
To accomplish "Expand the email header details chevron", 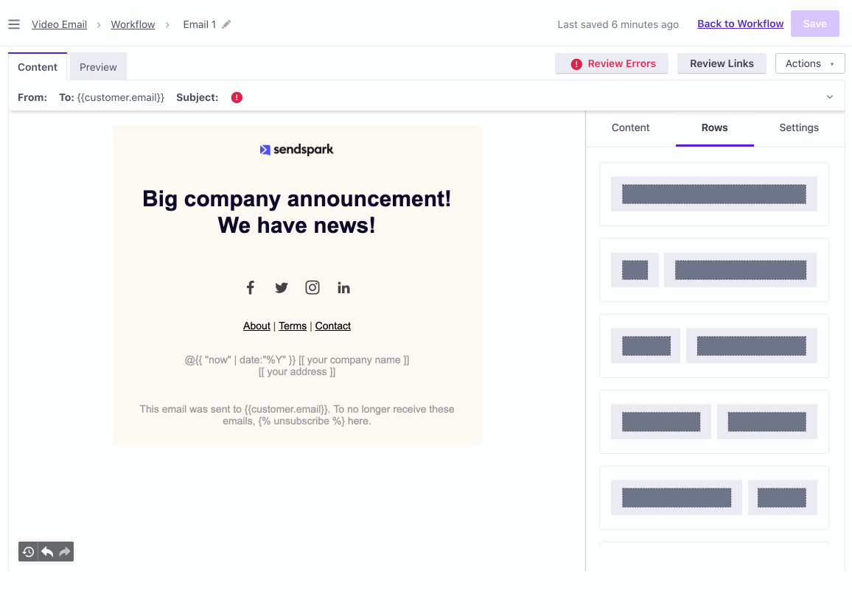I will 830,97.
